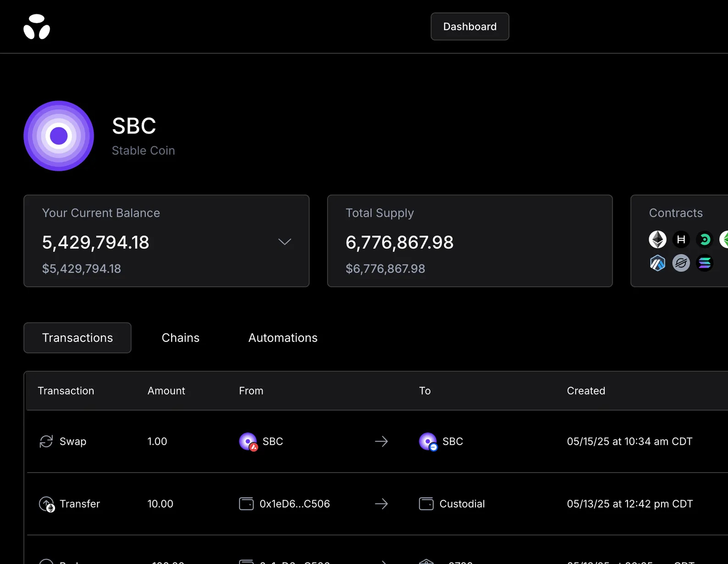Click the green circle Celo contract icon
Screen dimensions: 728x564
pyautogui.click(x=704, y=240)
